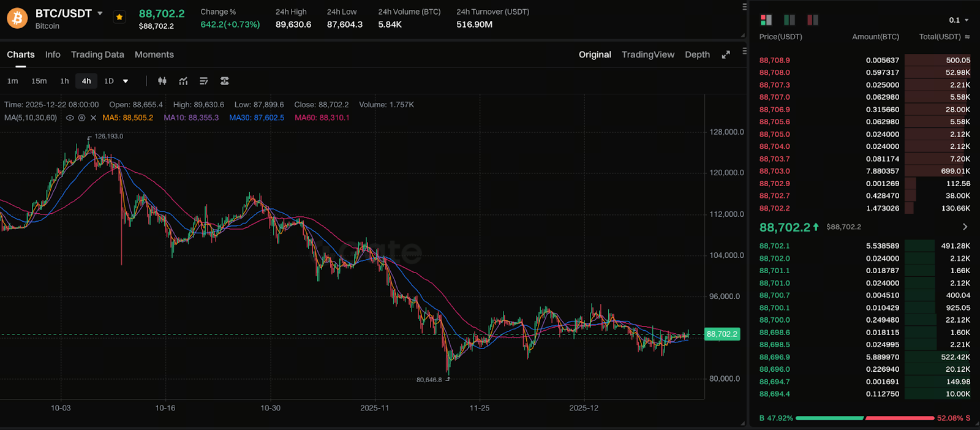
Task: Expand the chart to fullscreen
Action: (726, 55)
